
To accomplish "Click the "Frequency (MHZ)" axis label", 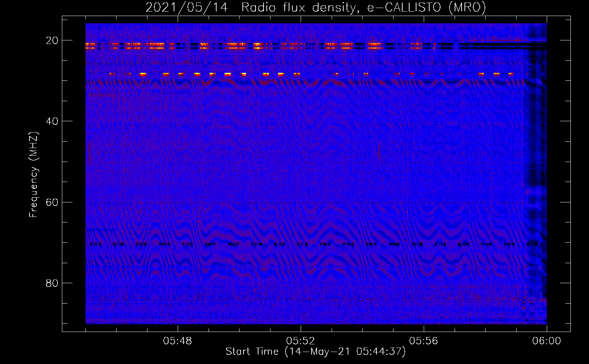I will [33, 175].
